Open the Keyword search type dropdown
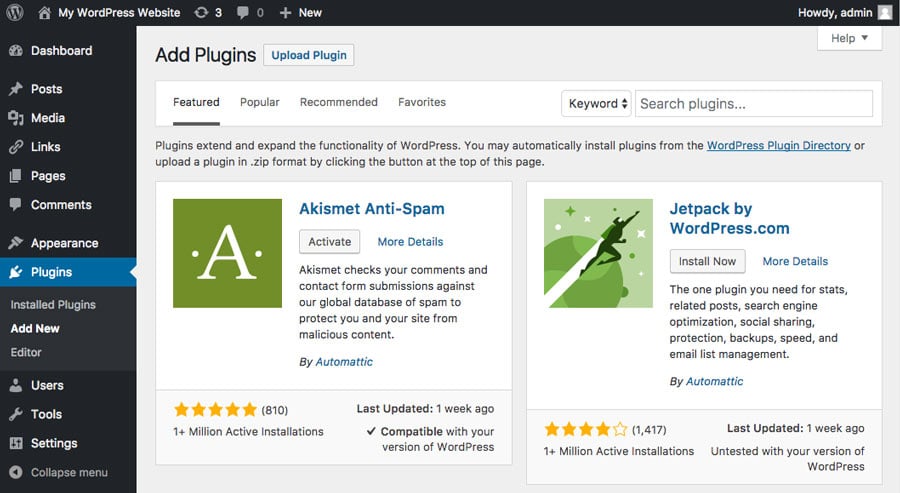 (x=597, y=103)
